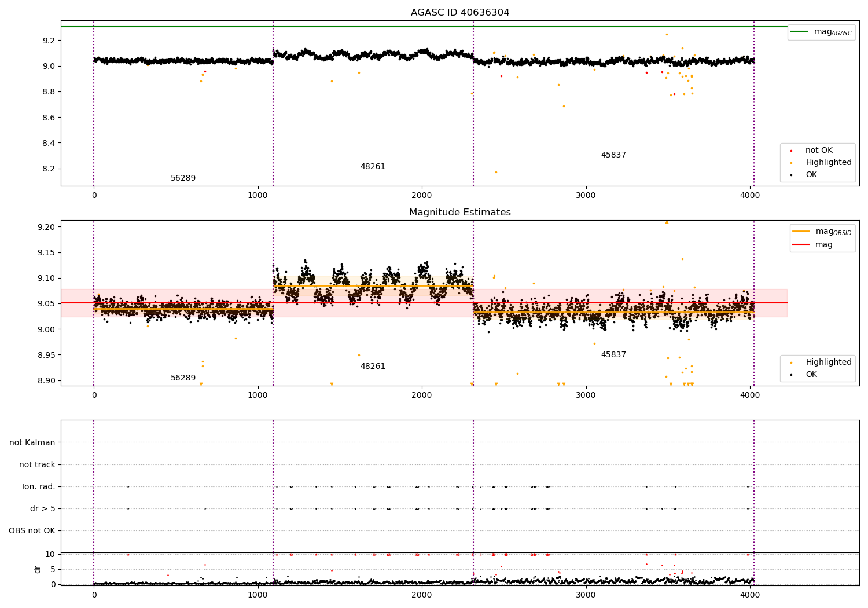Click x-tick 2000 under the bottom plot
Image resolution: width=868 pixels, height=608 pixels.
(x=422, y=595)
